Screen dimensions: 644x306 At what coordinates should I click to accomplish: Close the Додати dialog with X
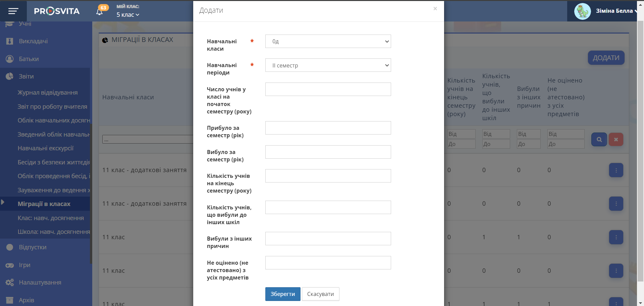(x=435, y=9)
